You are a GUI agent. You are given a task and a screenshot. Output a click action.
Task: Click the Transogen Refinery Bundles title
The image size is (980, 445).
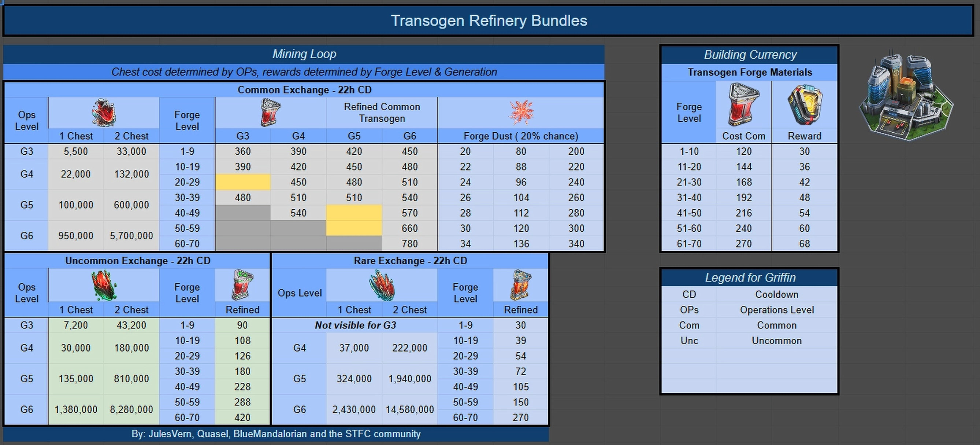pyautogui.click(x=489, y=21)
